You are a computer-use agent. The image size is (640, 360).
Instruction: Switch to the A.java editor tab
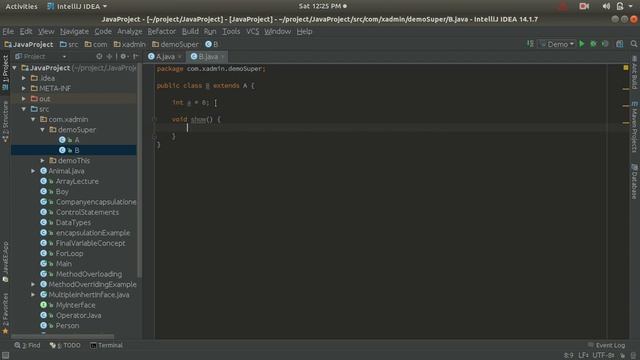click(x=165, y=57)
